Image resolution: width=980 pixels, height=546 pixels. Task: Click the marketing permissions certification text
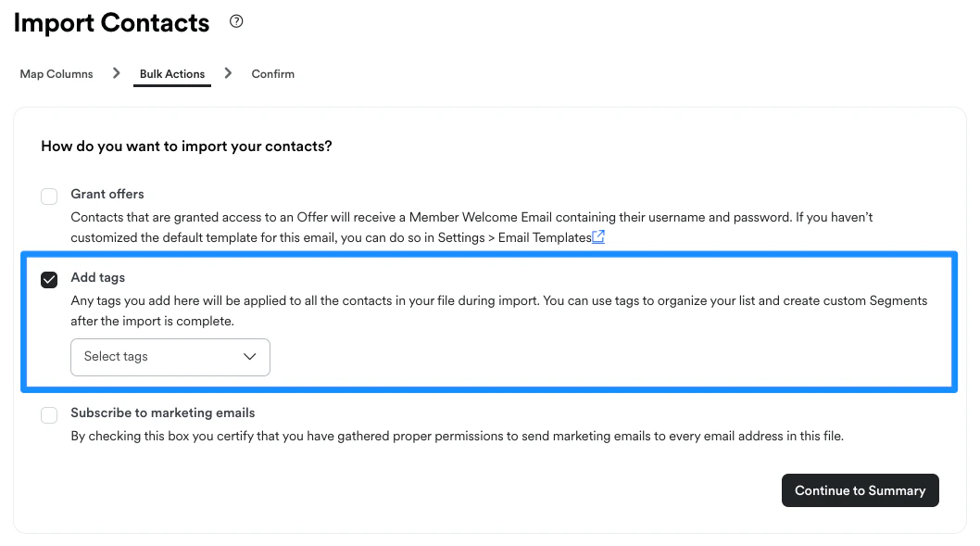tap(457, 437)
